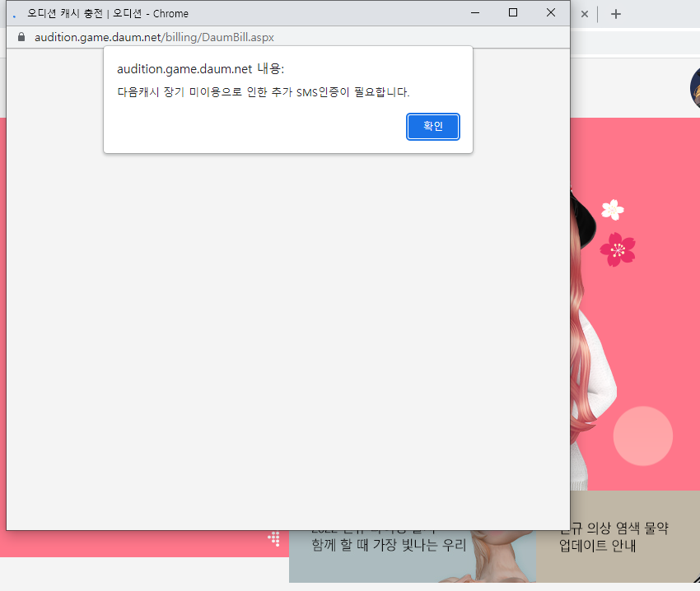
Task: Click the dialog heading audition.game.daum.net 내용:
Action: pyautogui.click(x=200, y=69)
